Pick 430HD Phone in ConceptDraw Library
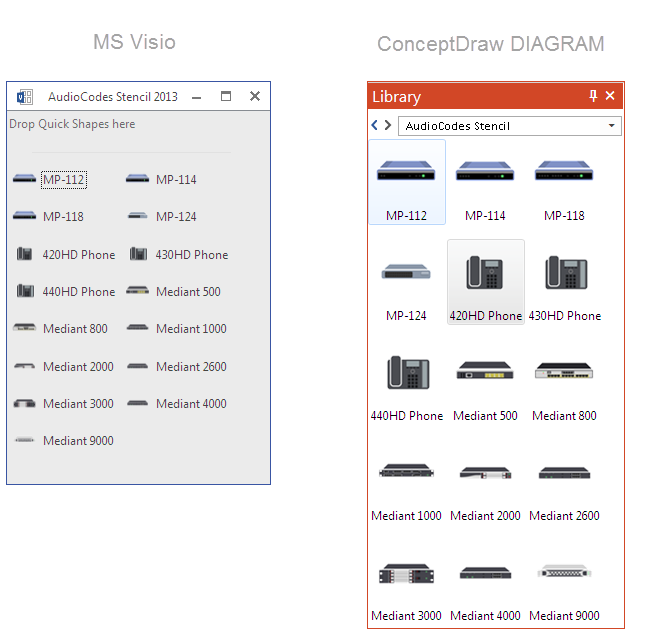Viewport: 647px width, 636px height. 566,272
